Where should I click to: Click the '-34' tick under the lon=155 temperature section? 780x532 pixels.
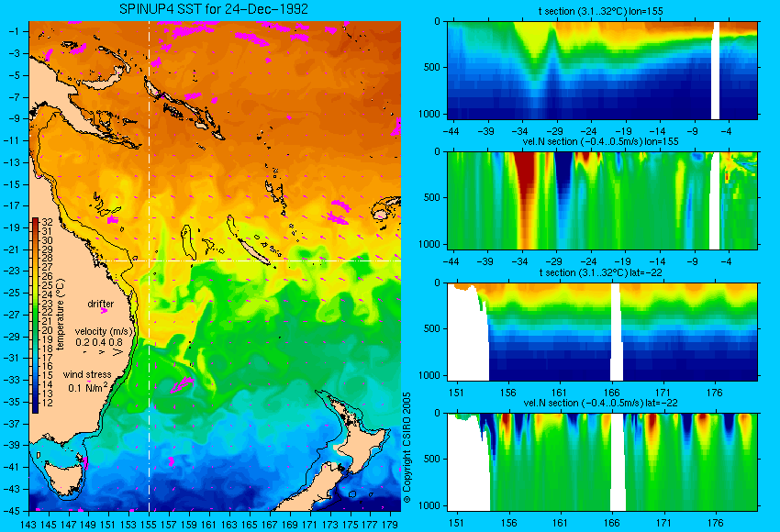tap(519, 131)
